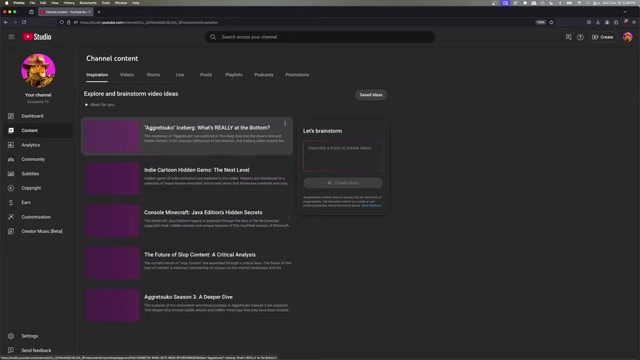
Task: Bookmark this page with the star icon
Action: tap(551, 22)
